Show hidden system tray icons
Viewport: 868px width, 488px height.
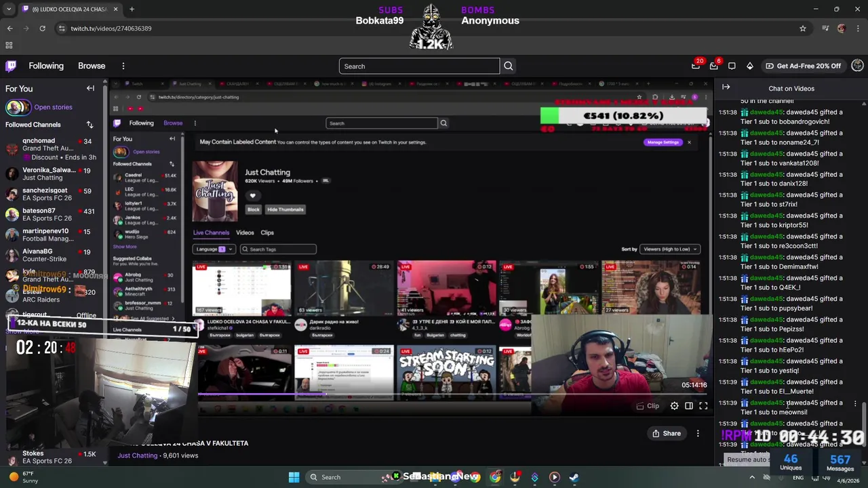tap(751, 477)
